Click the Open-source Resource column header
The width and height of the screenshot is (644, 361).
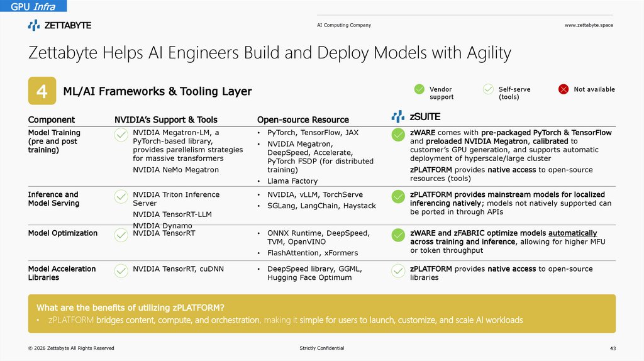click(303, 120)
